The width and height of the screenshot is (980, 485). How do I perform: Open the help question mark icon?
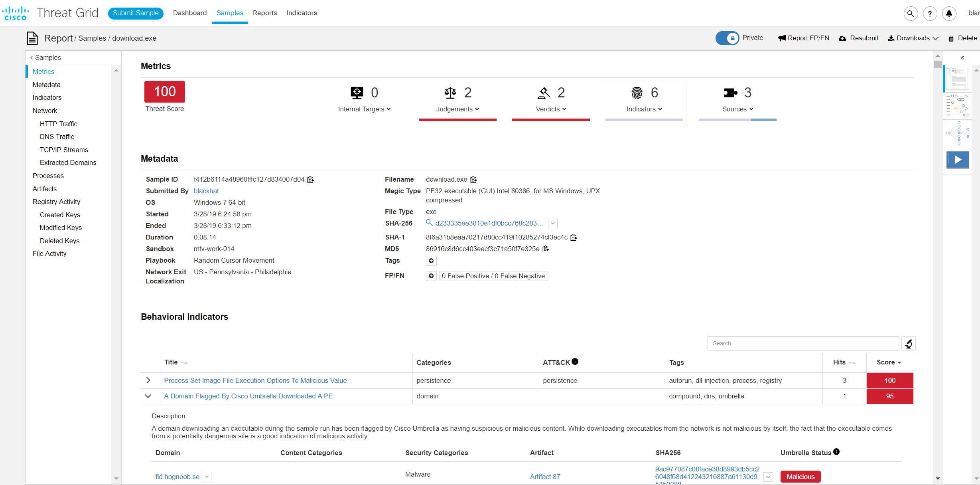pos(930,14)
